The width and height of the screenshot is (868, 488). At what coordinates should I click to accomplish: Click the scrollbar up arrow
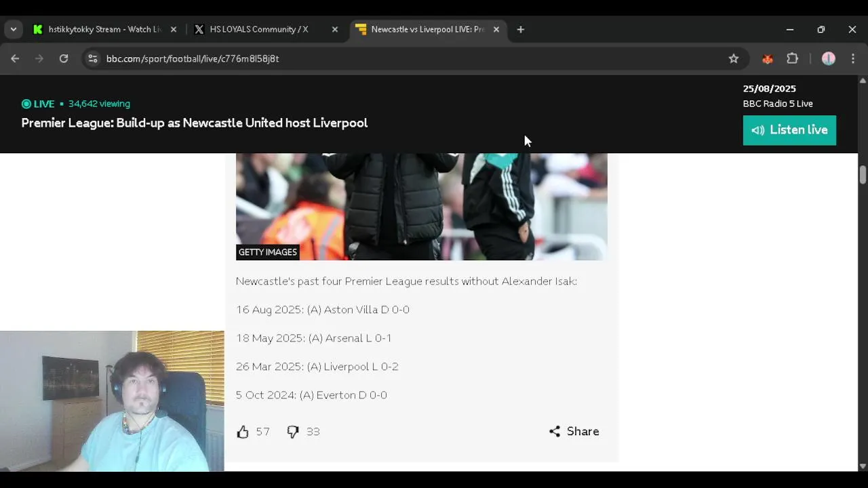[863, 80]
